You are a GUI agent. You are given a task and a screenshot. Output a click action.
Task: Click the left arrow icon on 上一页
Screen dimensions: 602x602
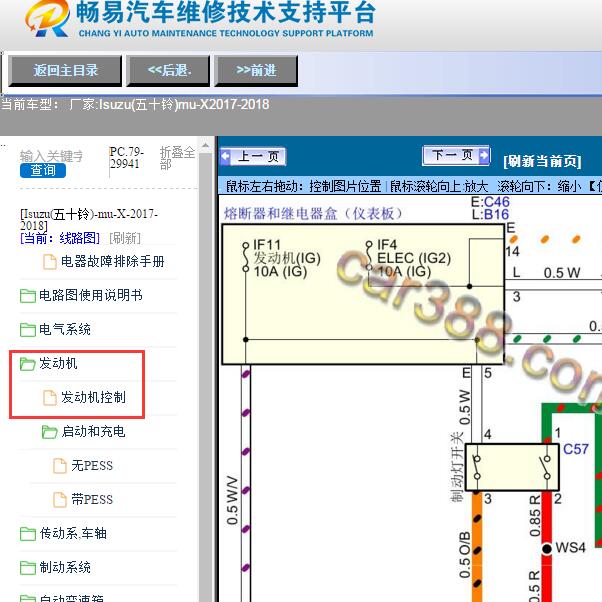click(226, 157)
